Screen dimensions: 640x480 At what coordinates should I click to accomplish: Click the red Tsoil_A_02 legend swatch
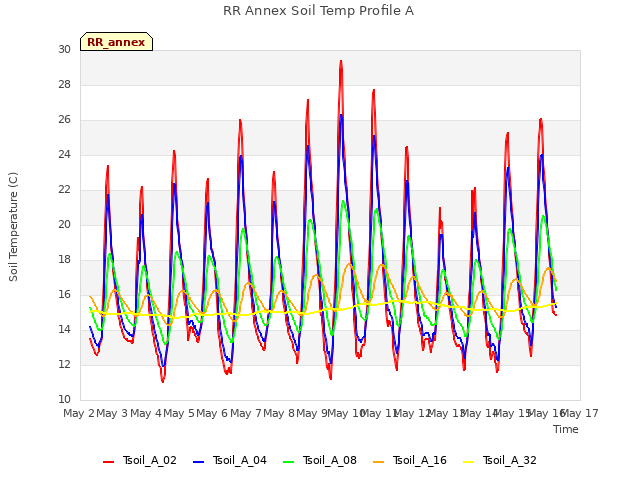coord(109,462)
